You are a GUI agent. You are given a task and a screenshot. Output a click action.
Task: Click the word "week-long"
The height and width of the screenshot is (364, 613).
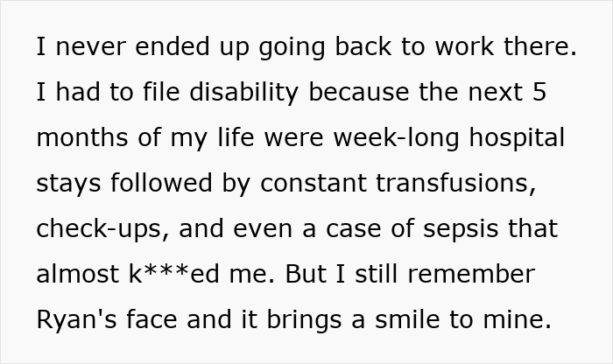tap(396, 138)
